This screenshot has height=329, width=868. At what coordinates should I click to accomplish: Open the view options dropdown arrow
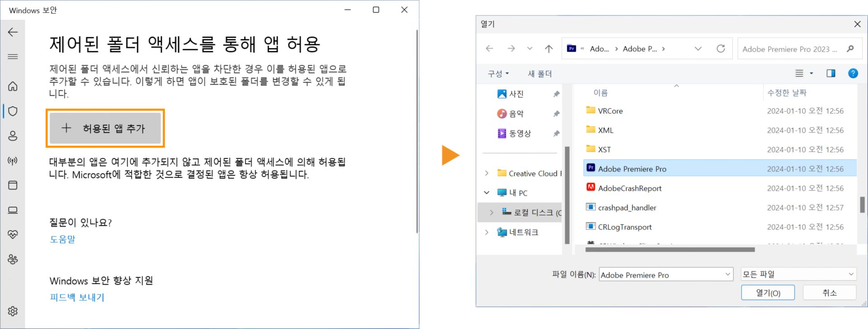pos(811,73)
